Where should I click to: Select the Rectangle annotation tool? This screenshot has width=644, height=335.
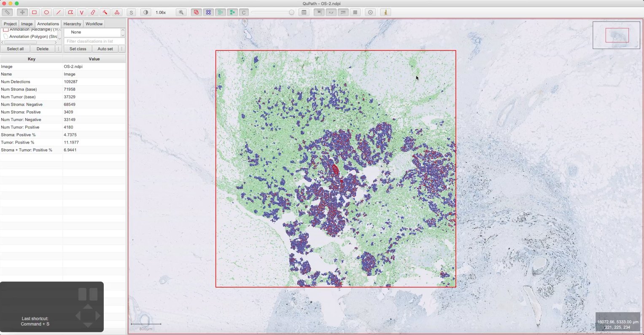coord(35,12)
